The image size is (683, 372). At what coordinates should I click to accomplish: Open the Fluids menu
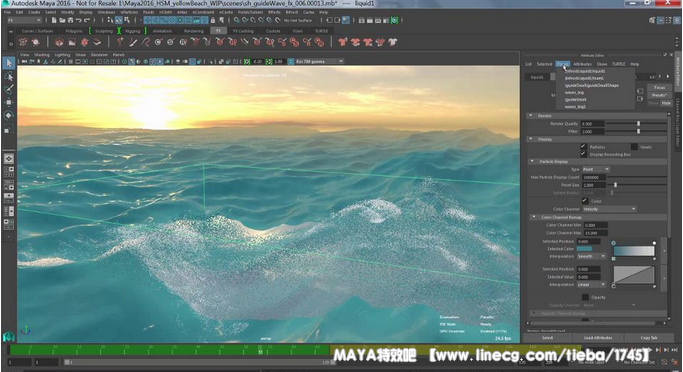coord(149,12)
